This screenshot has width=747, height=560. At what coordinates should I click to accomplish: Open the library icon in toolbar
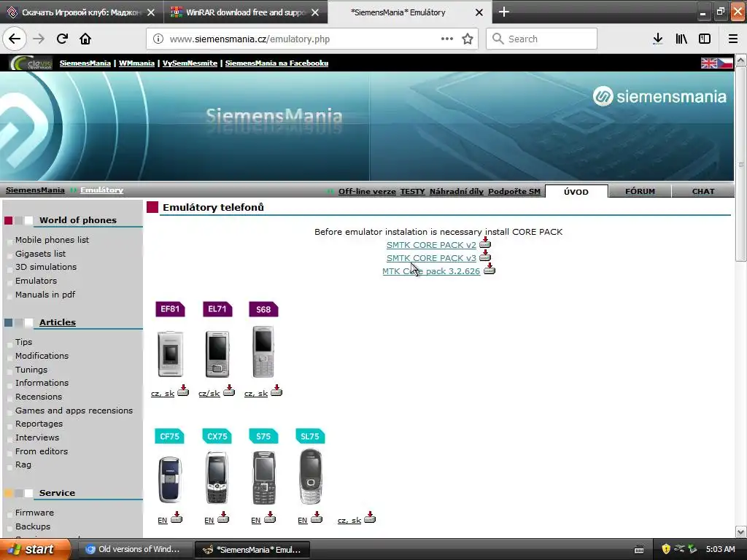(x=681, y=39)
